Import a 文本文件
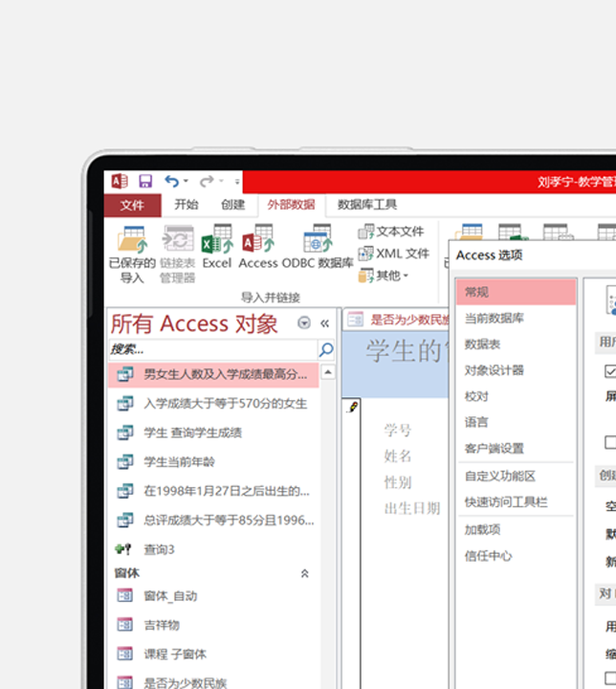Viewport: 616px width, 689px height. click(x=391, y=232)
